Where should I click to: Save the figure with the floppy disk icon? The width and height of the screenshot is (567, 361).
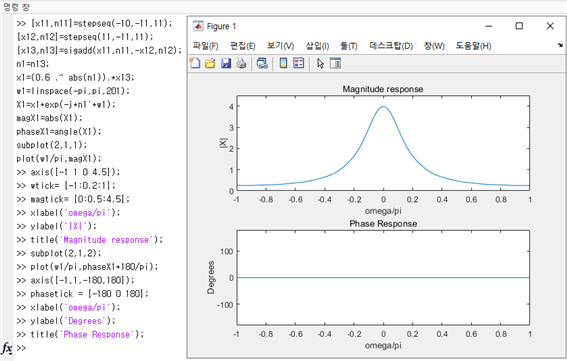[x=226, y=64]
